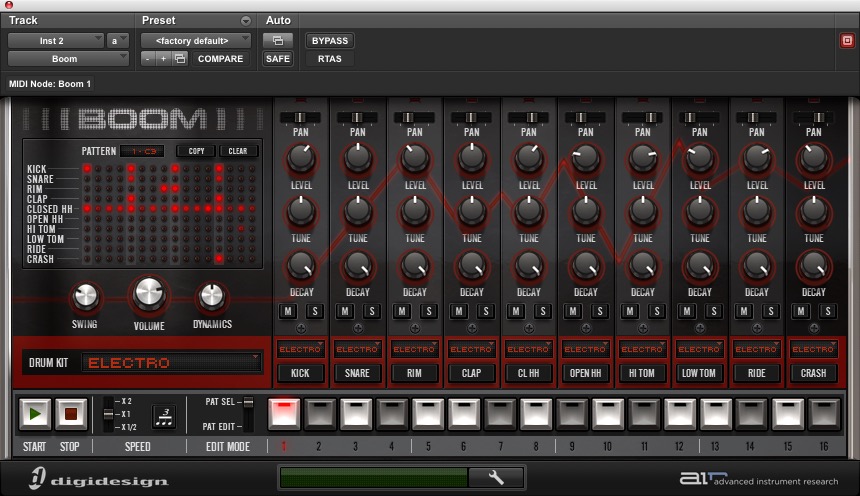860x496 pixels.
Task: Move the KICK pan slider
Action: 301,117
